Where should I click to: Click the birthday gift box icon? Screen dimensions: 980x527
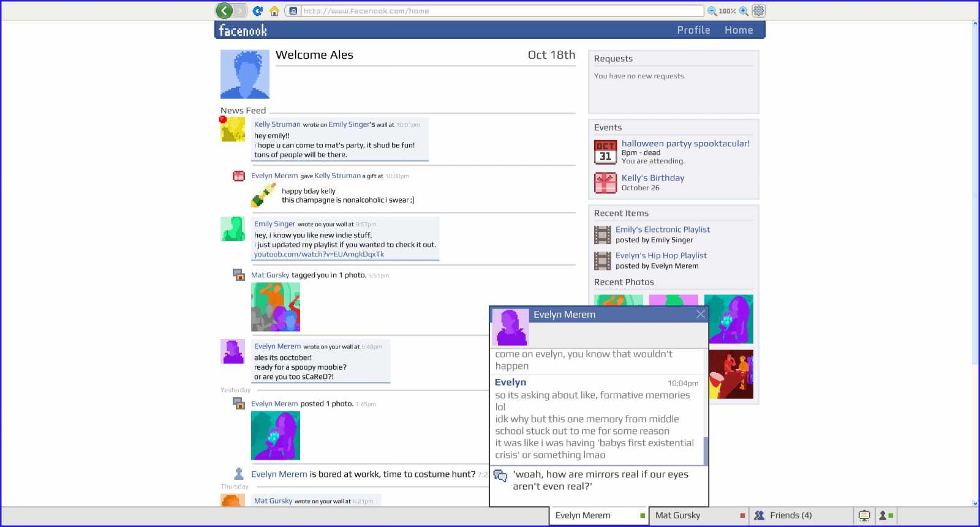(x=605, y=183)
